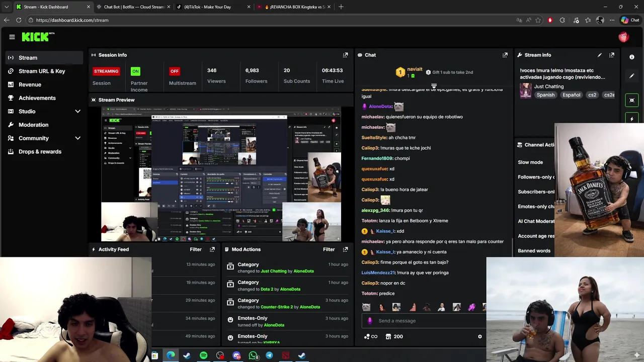
Task: Toggle Account age restriction action
Action: point(536,236)
